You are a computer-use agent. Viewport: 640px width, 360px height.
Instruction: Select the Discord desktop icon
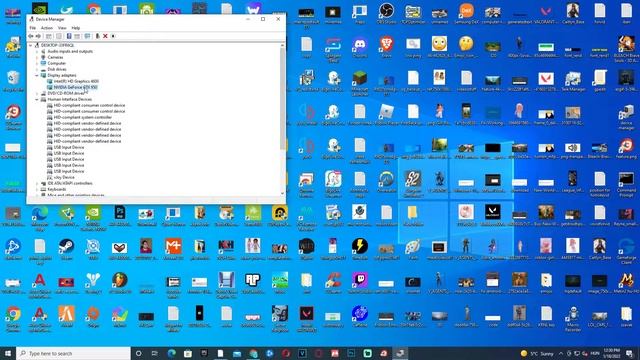pyautogui.click(x=360, y=47)
